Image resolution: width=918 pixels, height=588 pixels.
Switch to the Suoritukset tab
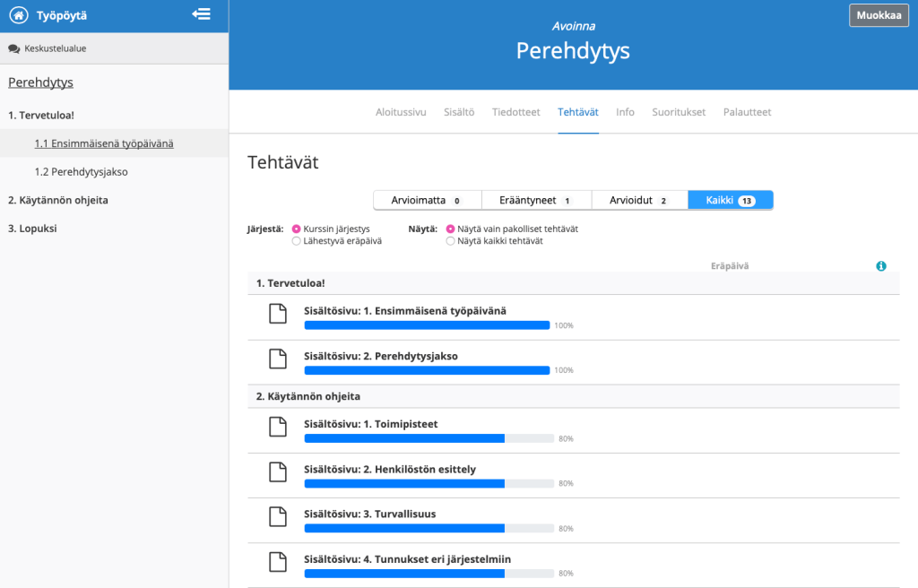tap(679, 112)
